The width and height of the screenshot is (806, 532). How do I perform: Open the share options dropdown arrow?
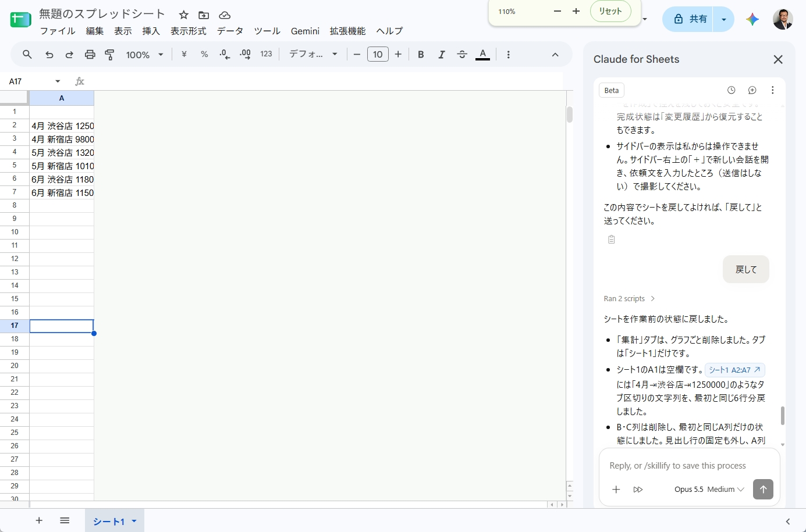coord(724,19)
